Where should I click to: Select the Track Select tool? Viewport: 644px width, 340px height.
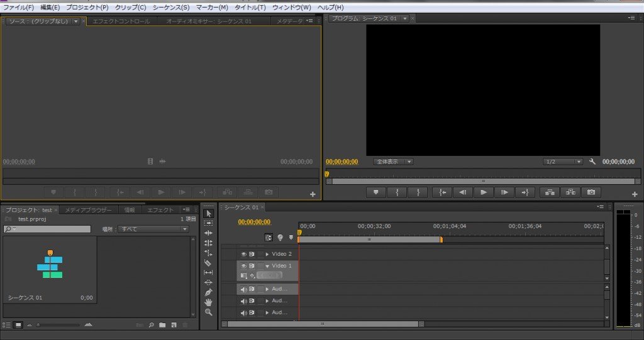[209, 223]
